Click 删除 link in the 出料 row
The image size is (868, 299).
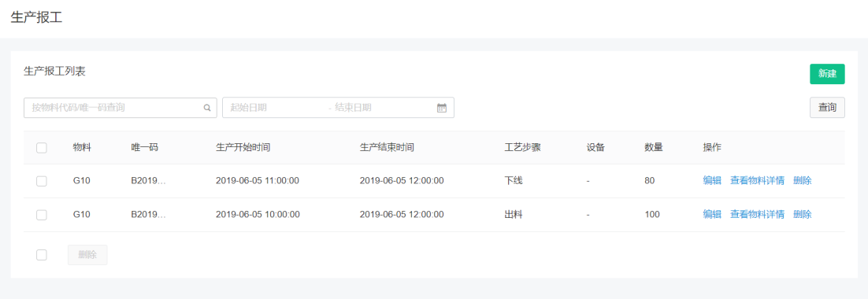point(802,215)
